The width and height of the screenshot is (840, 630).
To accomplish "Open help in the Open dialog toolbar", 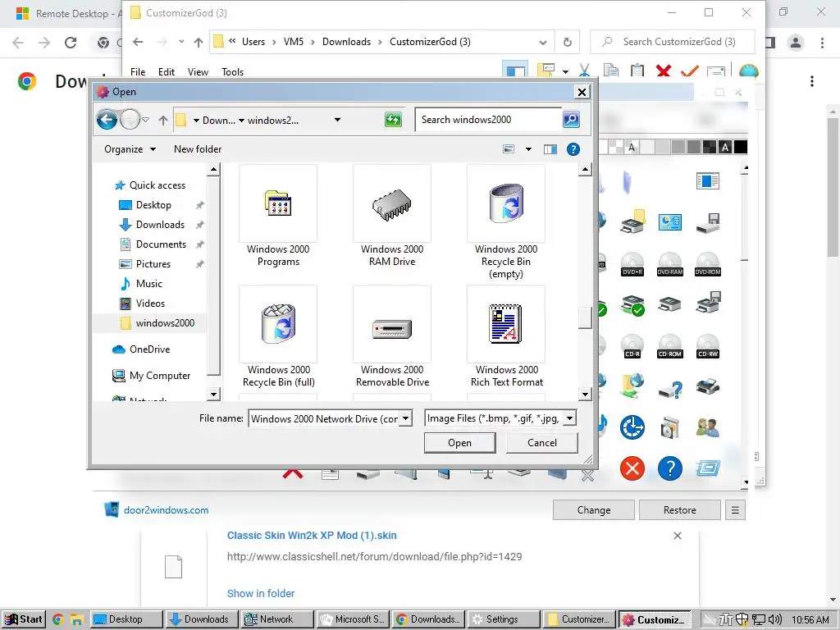I will pyautogui.click(x=573, y=149).
